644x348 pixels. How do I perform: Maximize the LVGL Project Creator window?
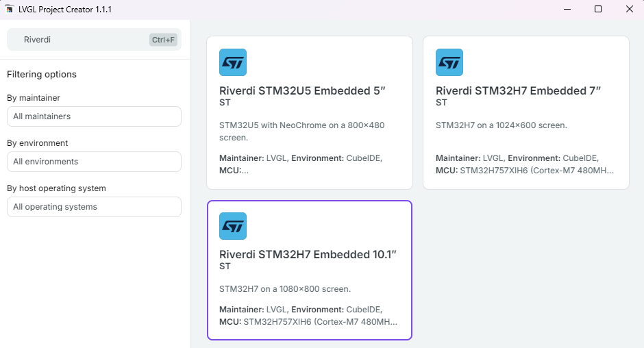[x=597, y=10]
